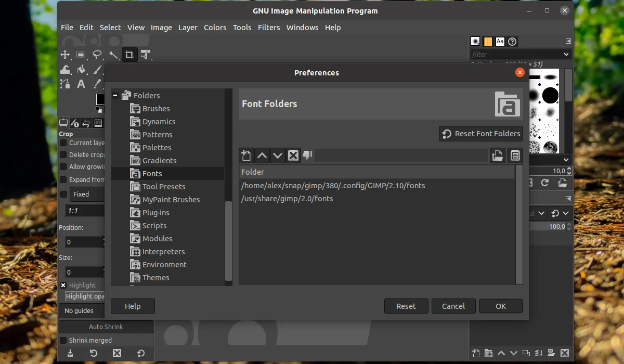Enable the Fixed aspect checkbox
Image resolution: width=624 pixels, height=364 pixels.
[63, 194]
